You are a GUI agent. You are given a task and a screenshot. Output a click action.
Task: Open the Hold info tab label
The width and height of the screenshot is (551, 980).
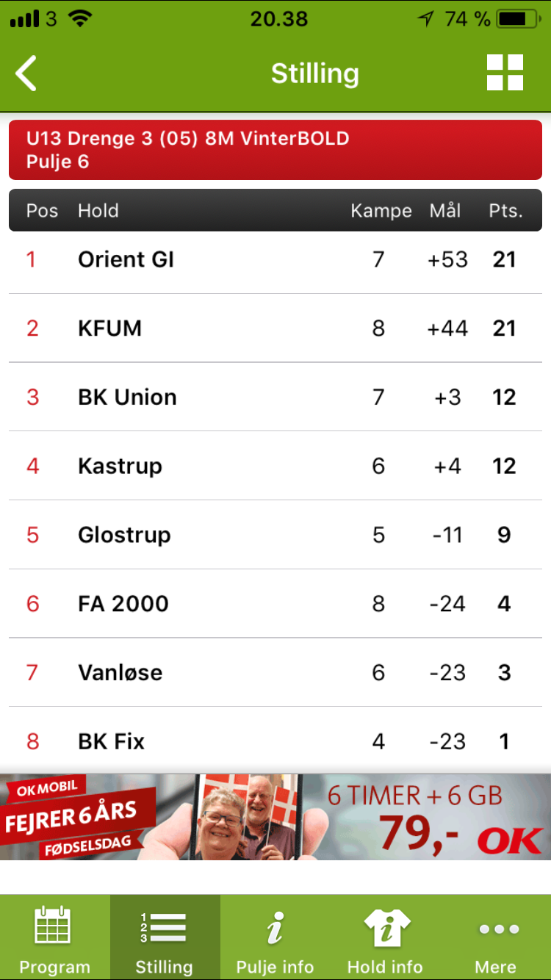click(385, 967)
